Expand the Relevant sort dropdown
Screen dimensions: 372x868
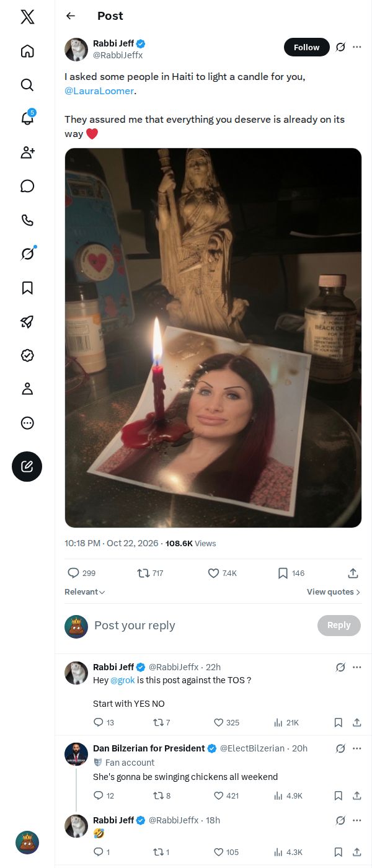pos(85,592)
